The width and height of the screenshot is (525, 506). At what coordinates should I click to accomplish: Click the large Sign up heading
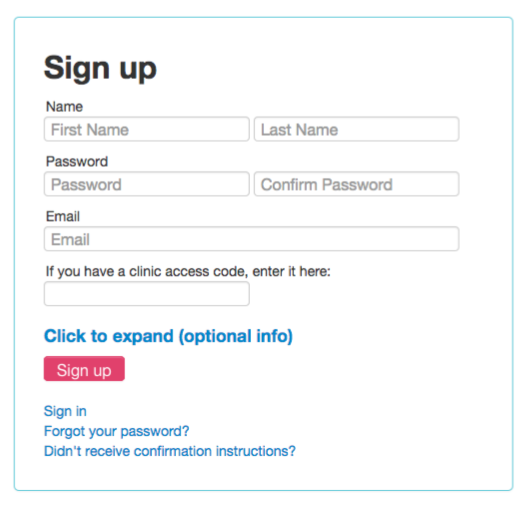(100, 69)
